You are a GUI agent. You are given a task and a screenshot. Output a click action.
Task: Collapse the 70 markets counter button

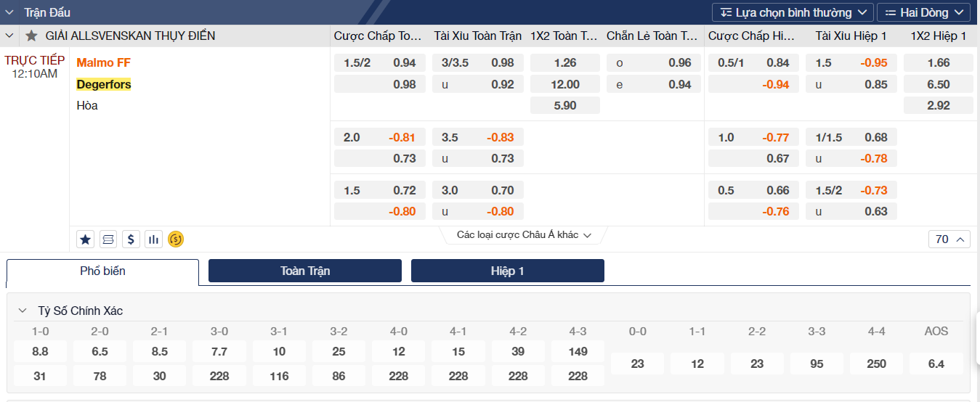pyautogui.click(x=949, y=239)
